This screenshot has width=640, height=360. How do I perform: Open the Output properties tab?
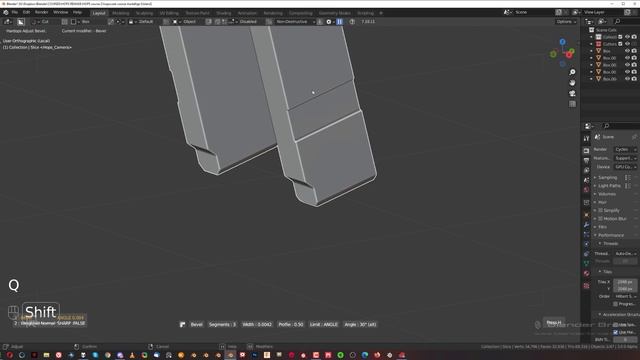click(x=586, y=160)
